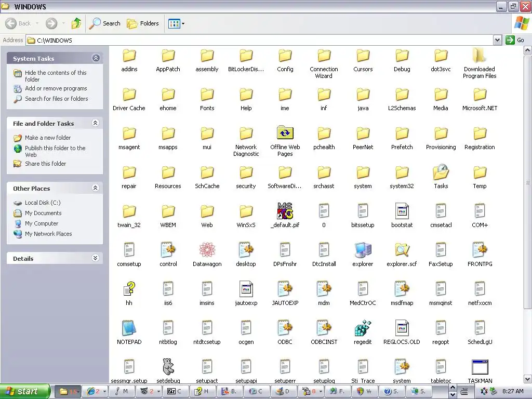Click the scrollbar down arrow
This screenshot has width=532, height=399.
[528, 379]
